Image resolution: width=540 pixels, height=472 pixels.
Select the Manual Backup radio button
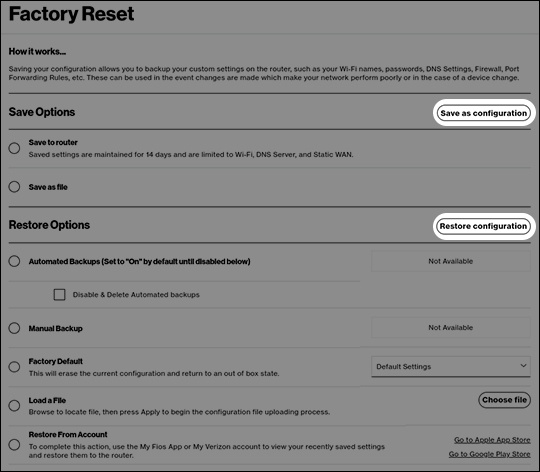pyautogui.click(x=14, y=328)
